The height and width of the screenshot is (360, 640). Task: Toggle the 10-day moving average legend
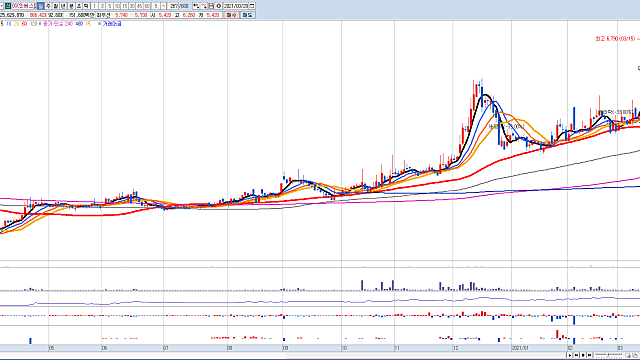9,24
